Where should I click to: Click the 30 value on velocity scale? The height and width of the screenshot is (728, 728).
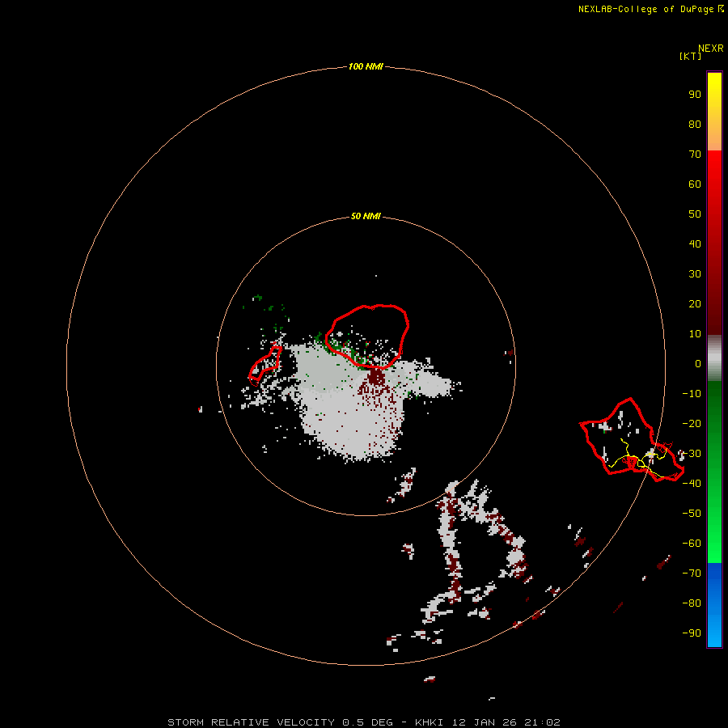coord(695,274)
